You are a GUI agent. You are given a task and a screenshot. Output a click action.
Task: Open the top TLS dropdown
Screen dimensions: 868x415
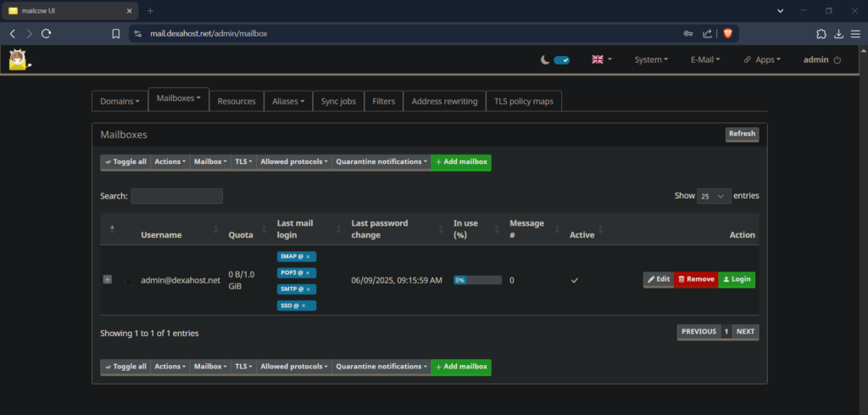[x=243, y=162]
